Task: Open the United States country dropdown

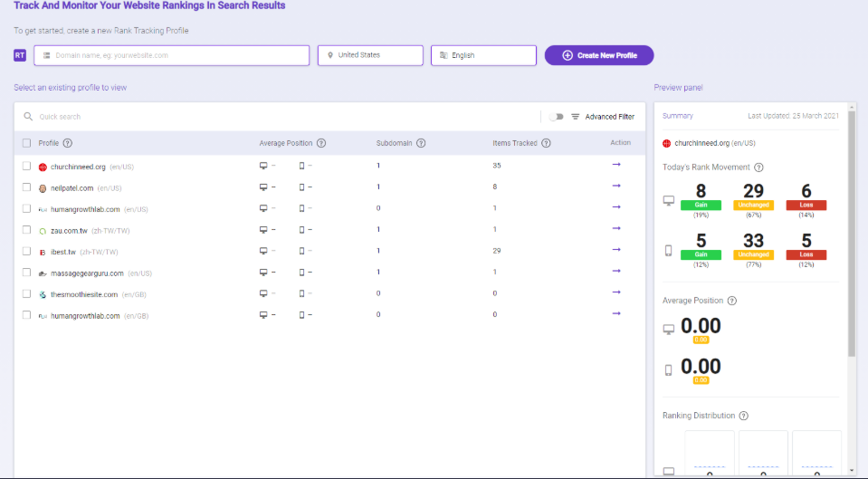Action: tap(370, 55)
